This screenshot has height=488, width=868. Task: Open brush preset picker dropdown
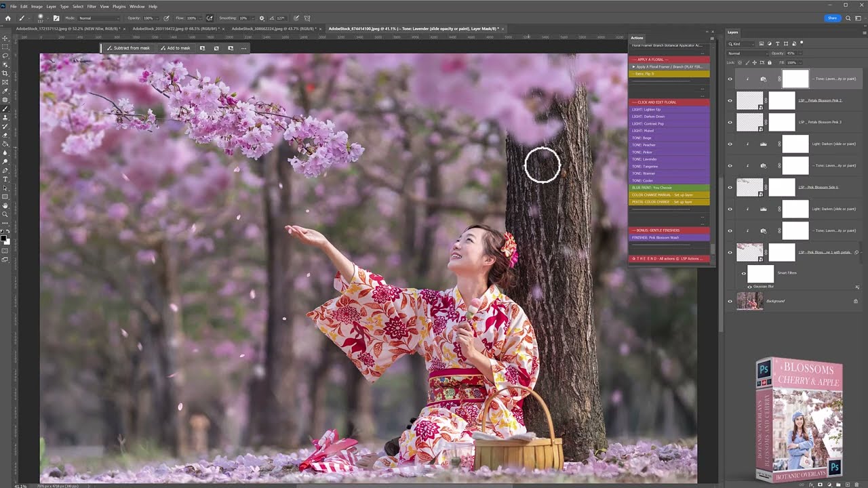click(47, 18)
